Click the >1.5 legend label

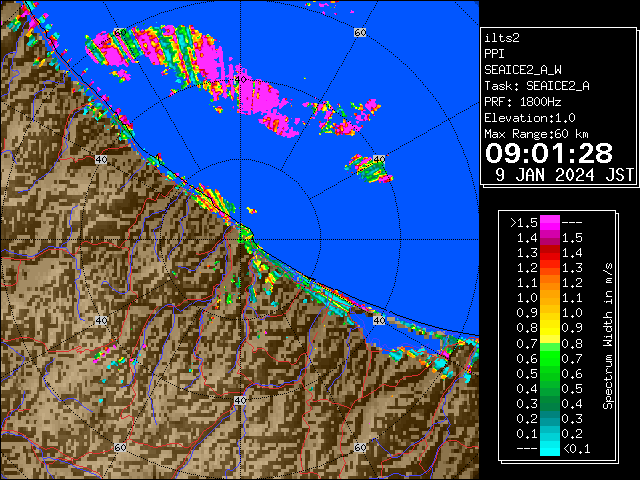(523, 223)
